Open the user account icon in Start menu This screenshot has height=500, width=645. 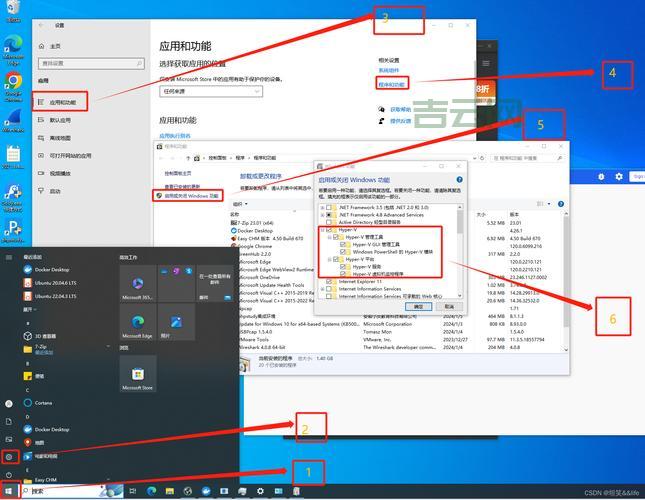pyautogui.click(x=9, y=404)
